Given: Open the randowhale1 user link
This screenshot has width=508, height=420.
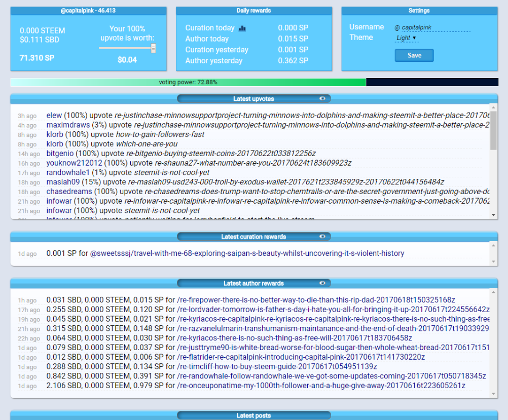Looking at the screenshot, I should coord(68,173).
